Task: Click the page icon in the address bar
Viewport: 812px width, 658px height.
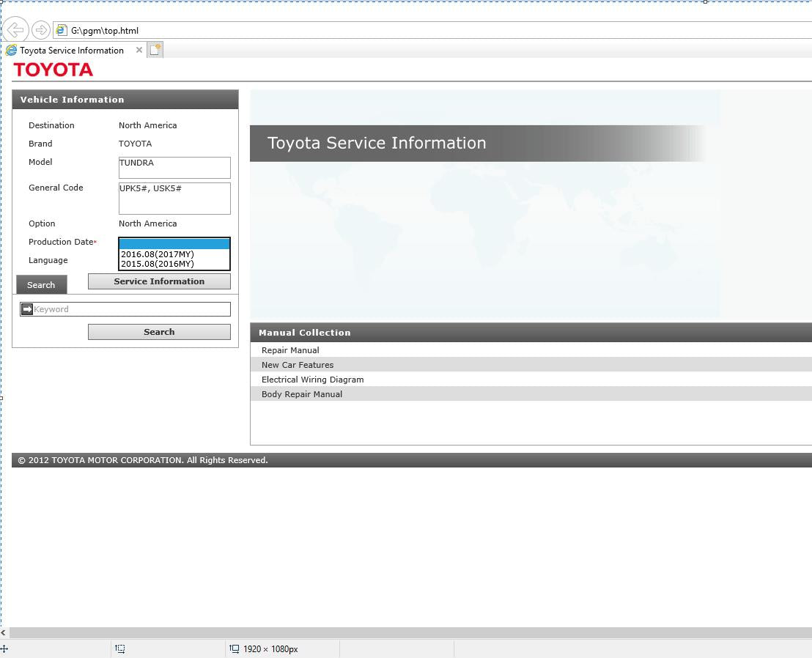Action: (62, 30)
